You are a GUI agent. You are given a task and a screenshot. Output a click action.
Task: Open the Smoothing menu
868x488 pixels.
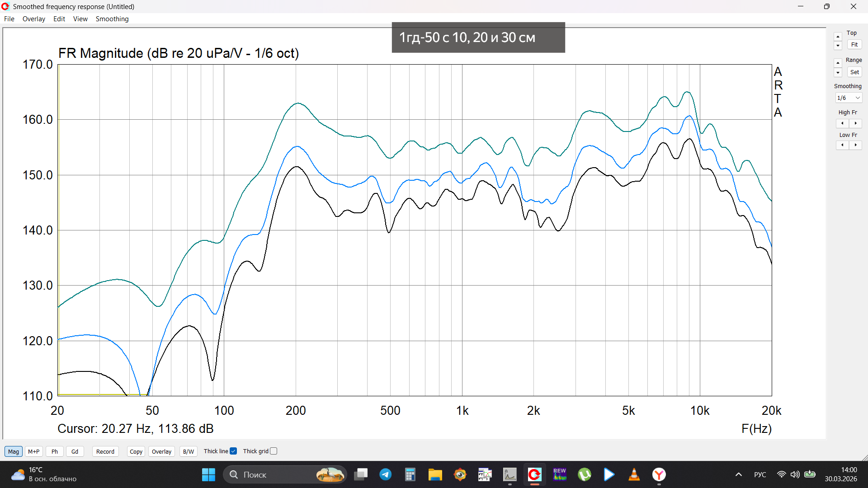112,19
